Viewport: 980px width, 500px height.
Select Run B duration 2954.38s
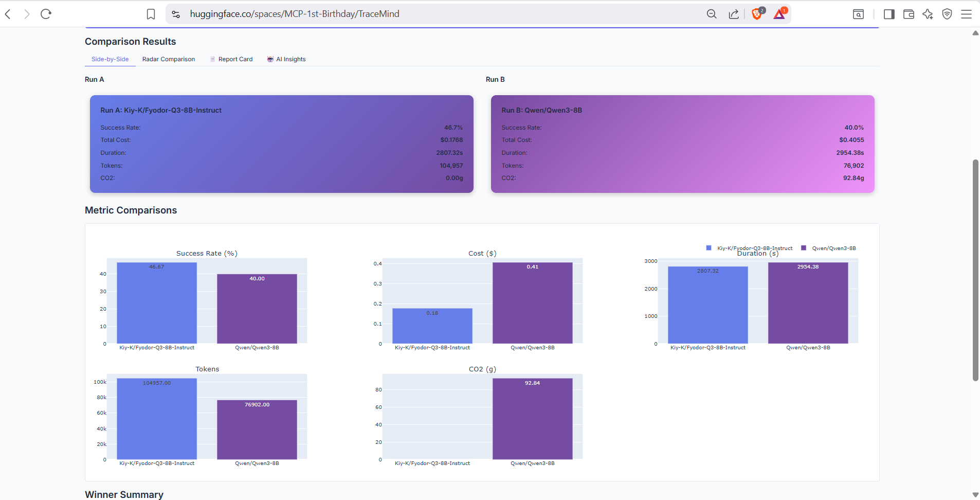tap(850, 153)
